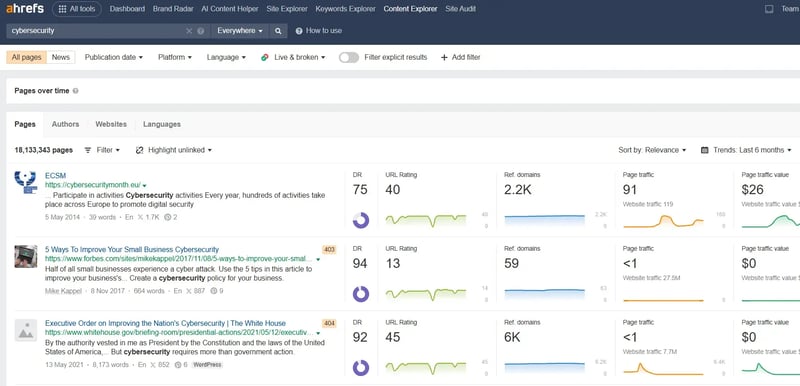Click the White House 852 X shares icon
The height and width of the screenshot is (386, 800).
(153, 365)
